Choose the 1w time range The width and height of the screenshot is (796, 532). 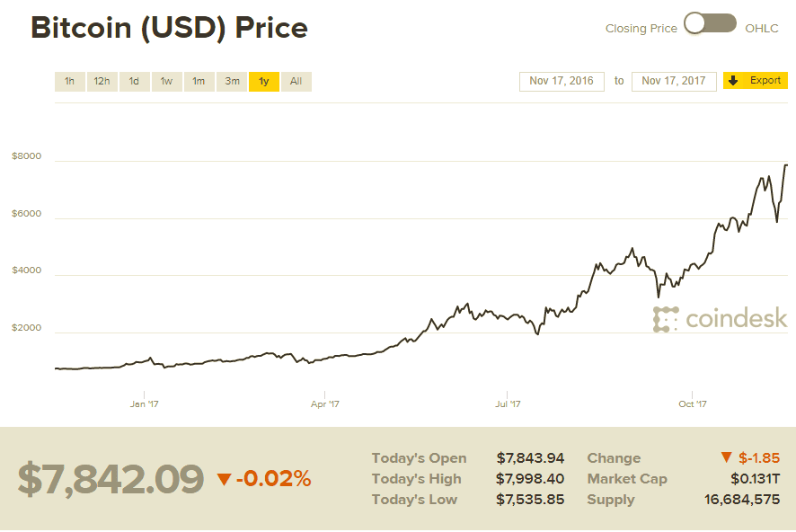(166, 82)
